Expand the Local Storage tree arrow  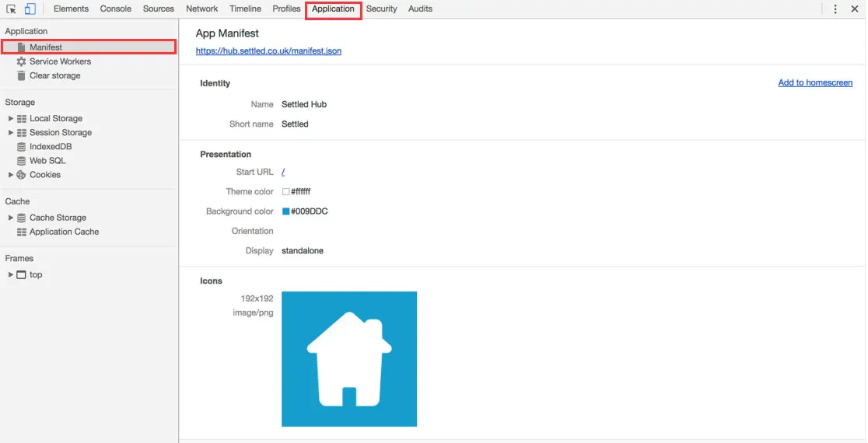click(11, 118)
